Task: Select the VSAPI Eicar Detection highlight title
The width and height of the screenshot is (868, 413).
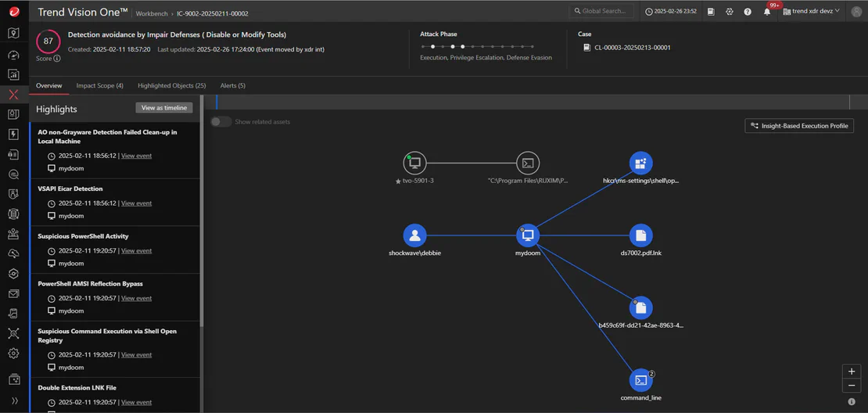Action: pos(70,189)
